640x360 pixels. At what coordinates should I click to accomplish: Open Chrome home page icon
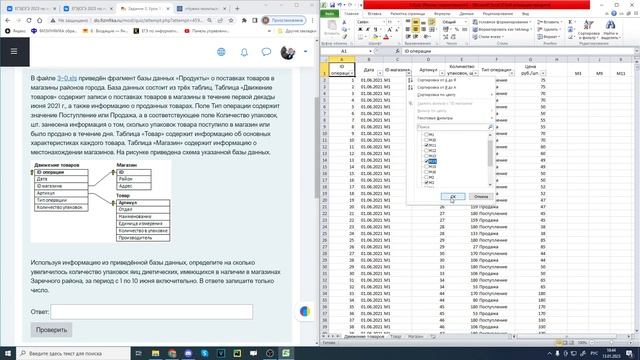(x=40, y=20)
